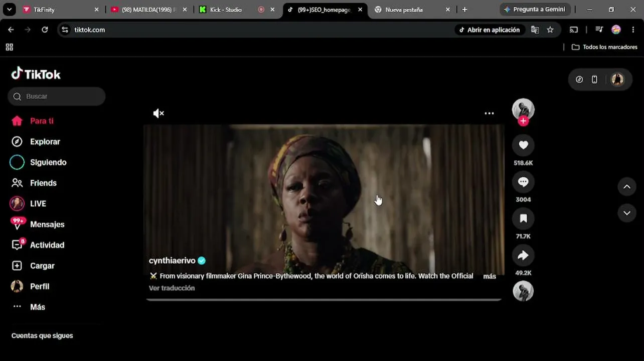The image size is (644, 361).
Task: Click the Friends people icon
Action: (x=17, y=183)
